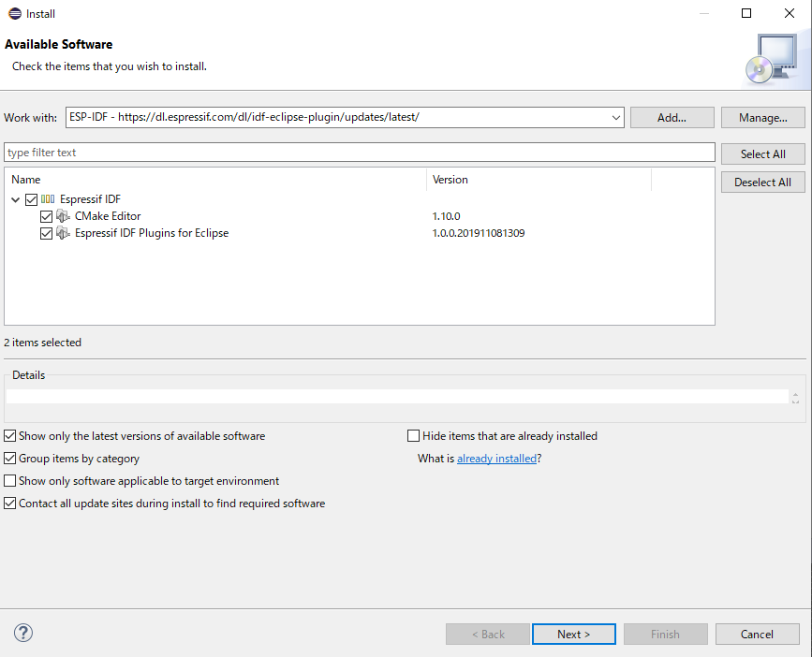Click the Manage... button

click(x=762, y=117)
